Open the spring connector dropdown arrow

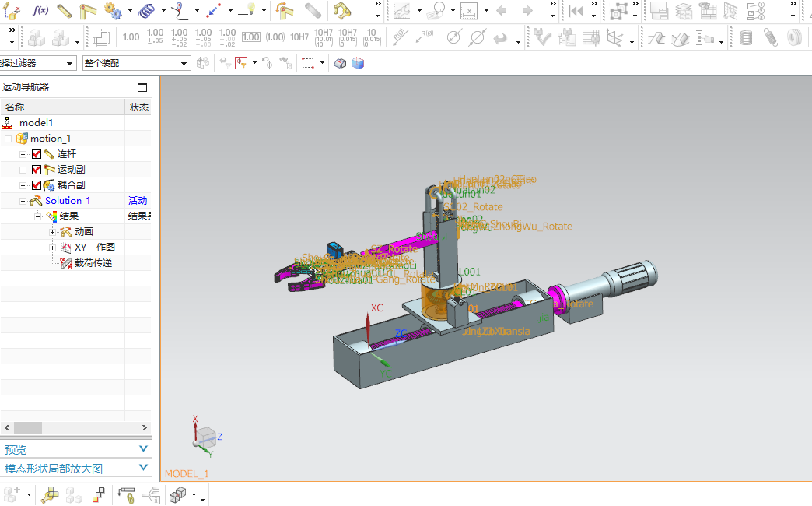click(x=163, y=11)
